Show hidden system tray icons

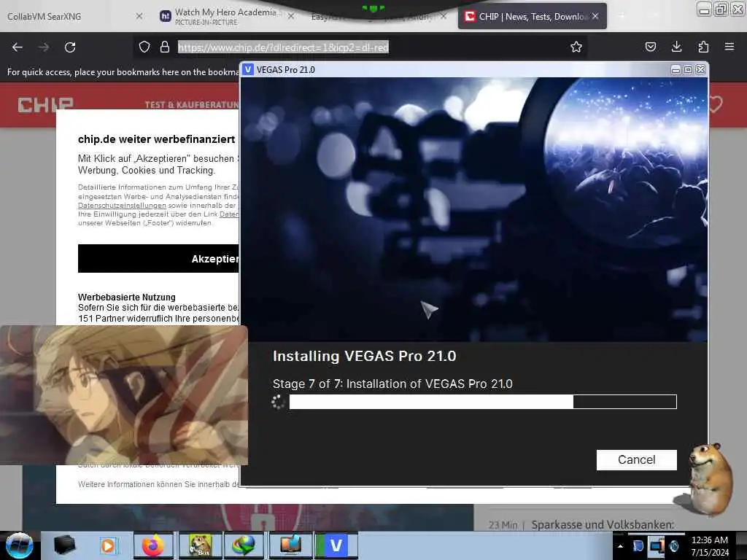pyautogui.click(x=620, y=546)
